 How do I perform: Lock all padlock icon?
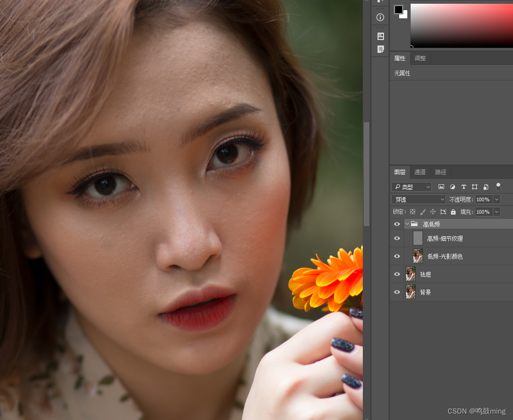[453, 212]
